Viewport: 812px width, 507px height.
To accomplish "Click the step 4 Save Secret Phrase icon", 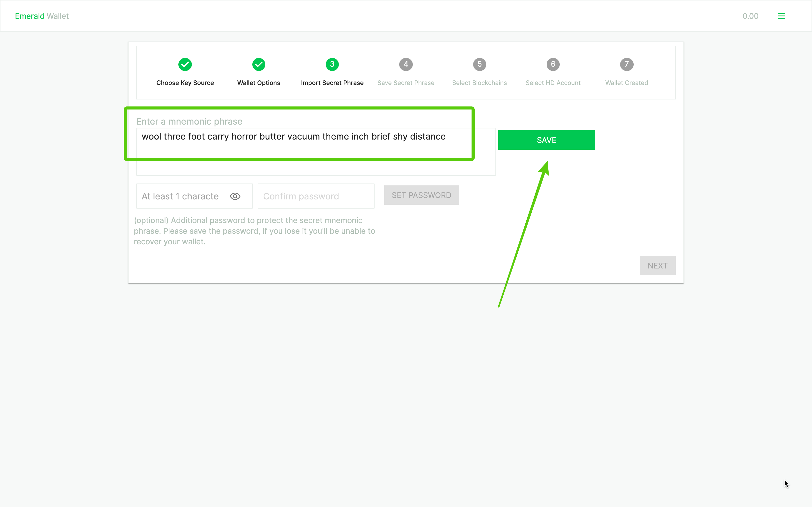I will click(406, 64).
